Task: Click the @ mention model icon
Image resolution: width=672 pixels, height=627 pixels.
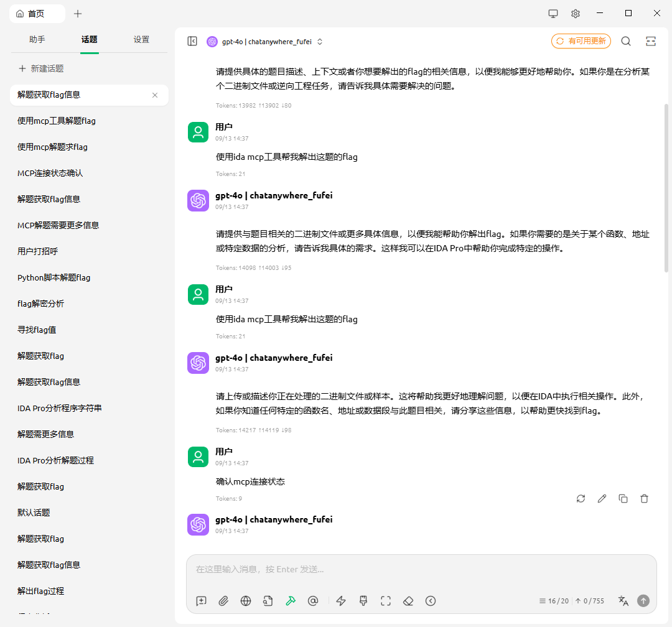Action: (313, 601)
